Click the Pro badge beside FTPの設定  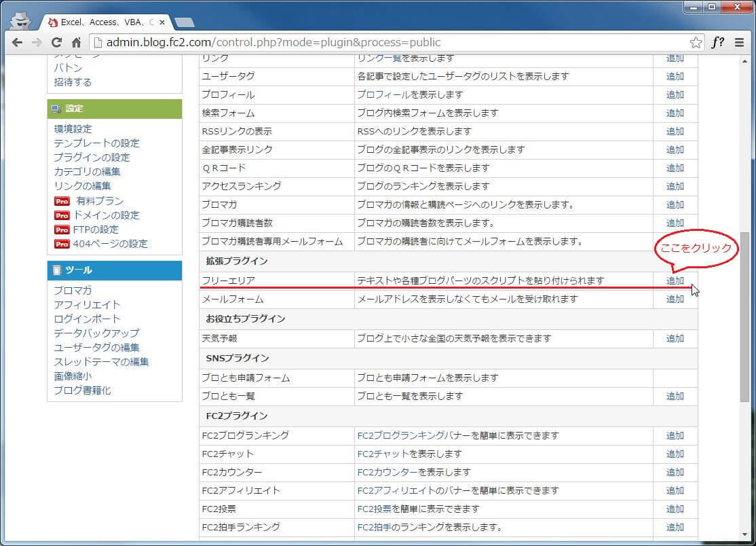click(62, 230)
